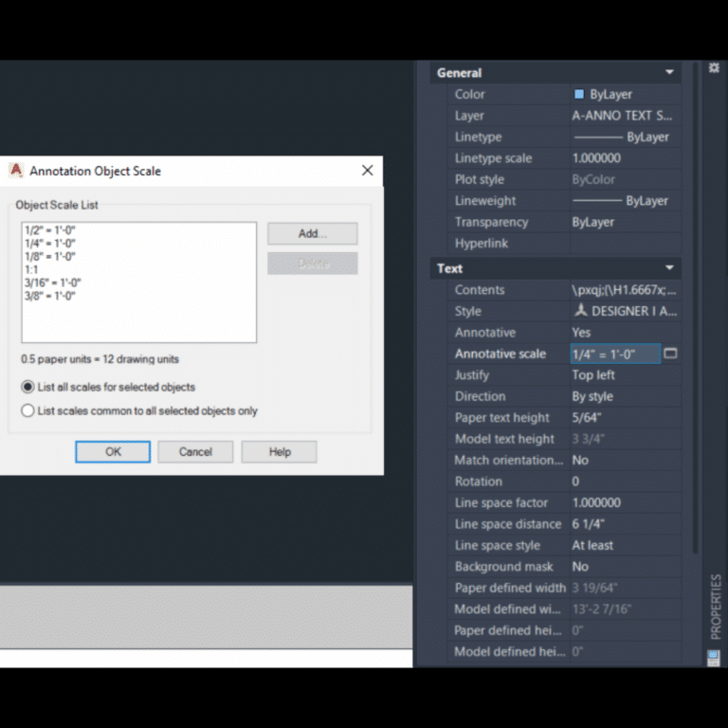Select 'List all scales for selected objects'
The height and width of the screenshot is (728, 728).
(27, 387)
